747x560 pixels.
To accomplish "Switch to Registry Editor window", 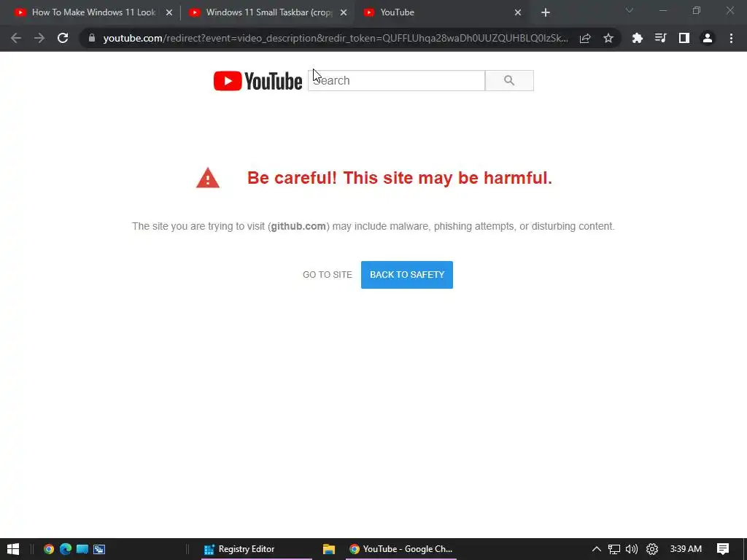I will pos(256,549).
